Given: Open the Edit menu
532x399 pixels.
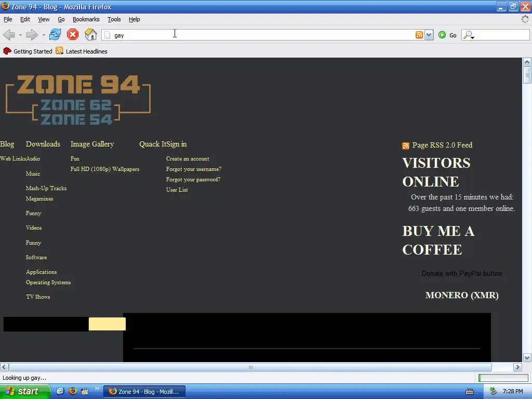Looking at the screenshot, I should pos(25,19).
